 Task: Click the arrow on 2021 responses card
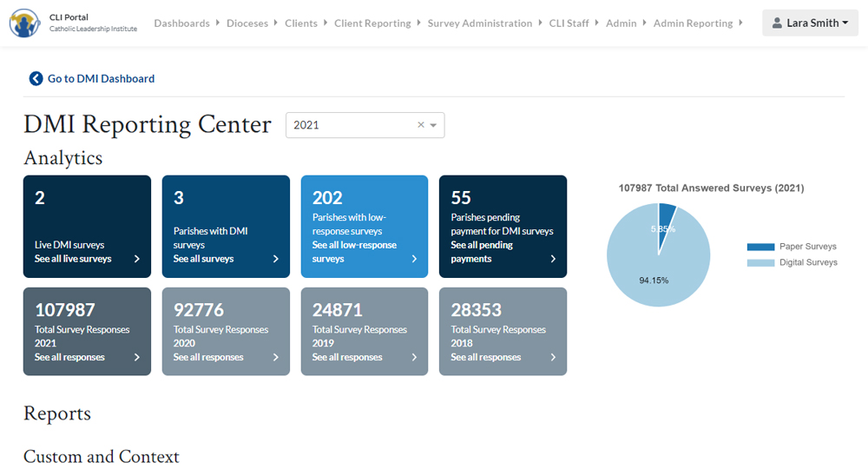[x=137, y=357]
